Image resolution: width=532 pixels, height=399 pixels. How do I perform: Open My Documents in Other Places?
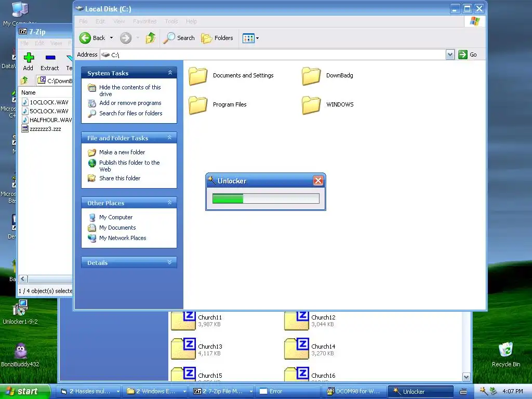[x=117, y=228]
